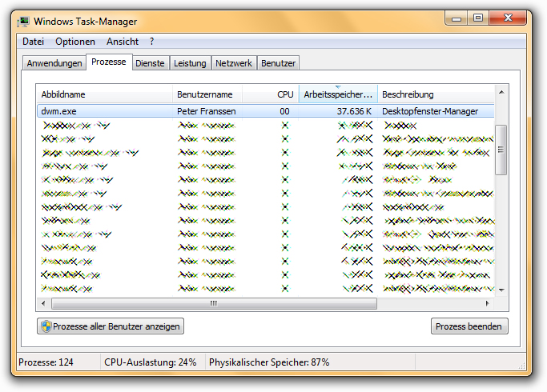Image resolution: width=547 pixels, height=392 pixels.
Task: Click the 37.636 K memory value
Action: click(x=354, y=111)
